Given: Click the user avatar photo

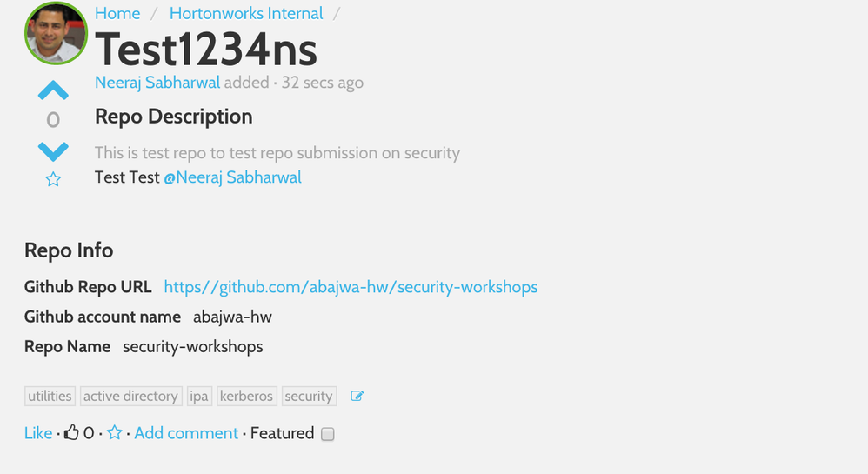Looking at the screenshot, I should click(x=56, y=33).
